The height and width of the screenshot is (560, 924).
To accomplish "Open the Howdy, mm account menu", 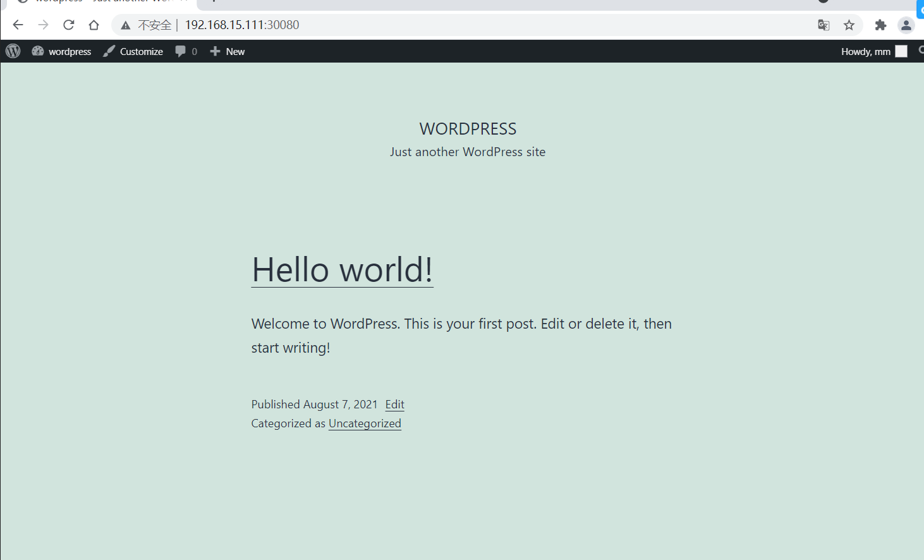I will click(x=874, y=51).
